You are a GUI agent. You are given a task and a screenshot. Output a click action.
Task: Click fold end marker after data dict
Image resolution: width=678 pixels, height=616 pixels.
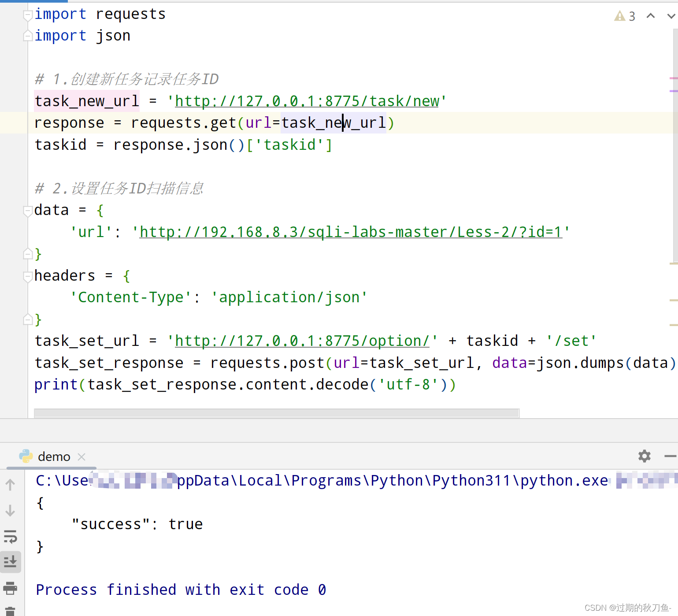[28, 254]
